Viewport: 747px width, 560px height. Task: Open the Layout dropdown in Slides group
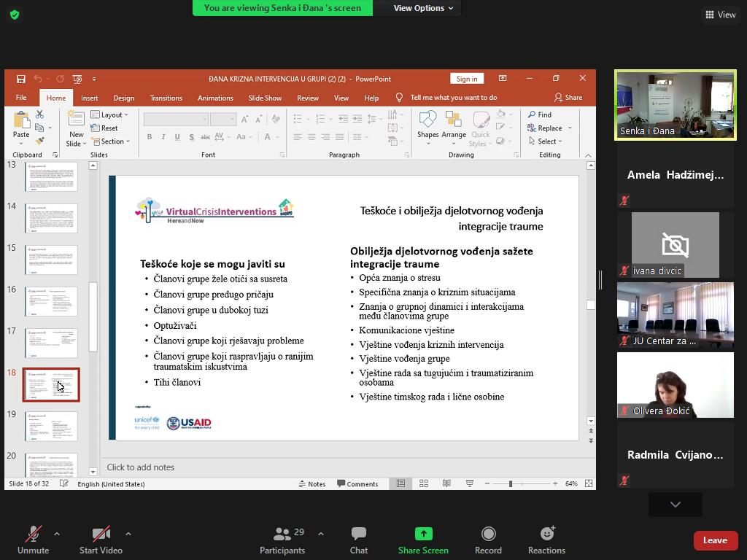(110, 114)
